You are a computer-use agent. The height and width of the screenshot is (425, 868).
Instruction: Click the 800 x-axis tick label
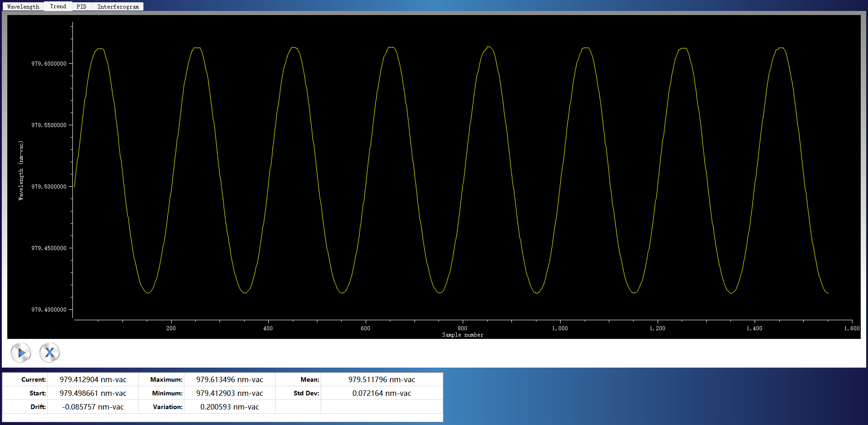click(462, 328)
